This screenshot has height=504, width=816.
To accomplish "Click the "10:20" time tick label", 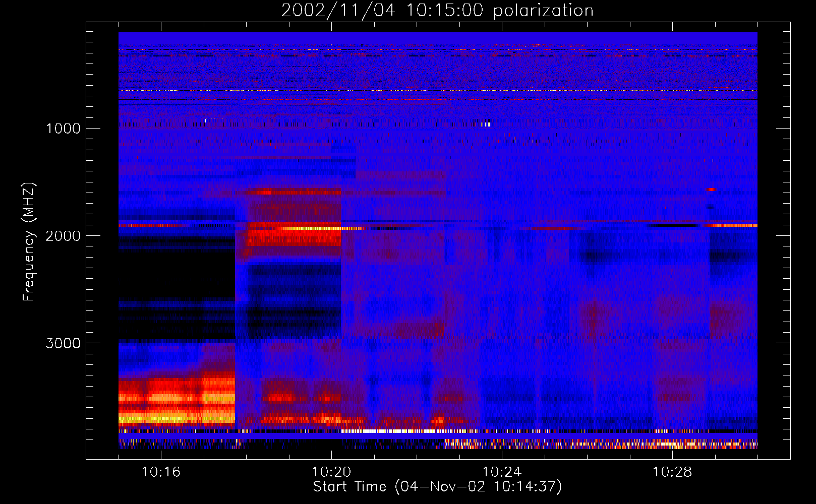I will (x=331, y=472).
